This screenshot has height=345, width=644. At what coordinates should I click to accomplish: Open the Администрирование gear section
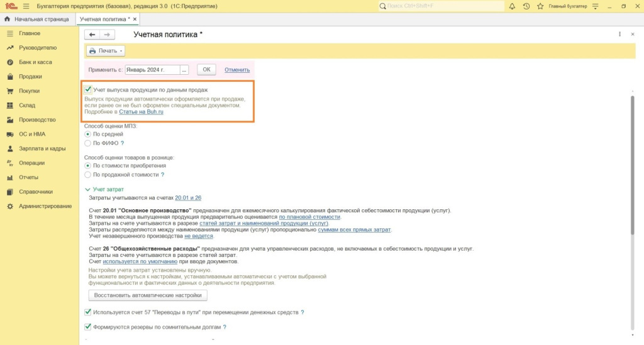coord(45,206)
